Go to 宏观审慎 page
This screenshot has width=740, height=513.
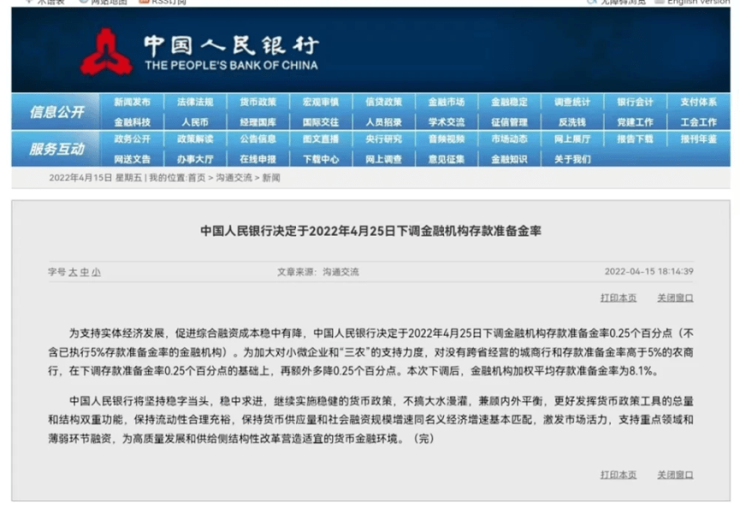pyautogui.click(x=320, y=102)
